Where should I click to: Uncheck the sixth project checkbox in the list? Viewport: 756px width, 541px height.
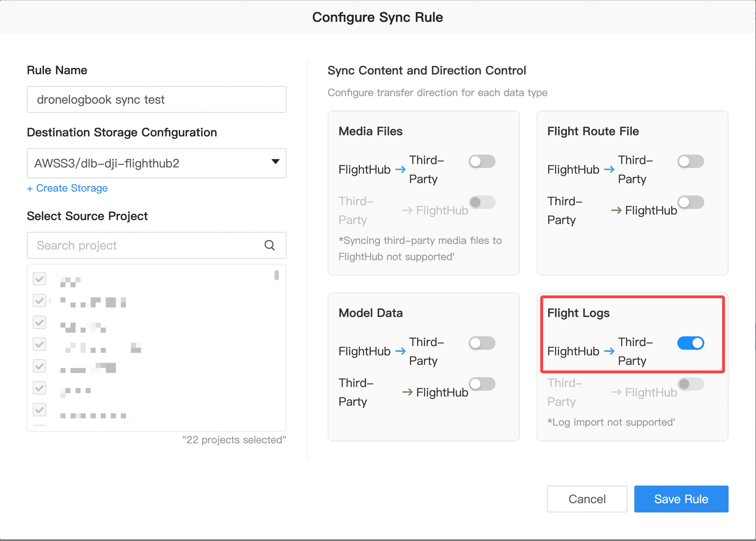click(x=40, y=388)
